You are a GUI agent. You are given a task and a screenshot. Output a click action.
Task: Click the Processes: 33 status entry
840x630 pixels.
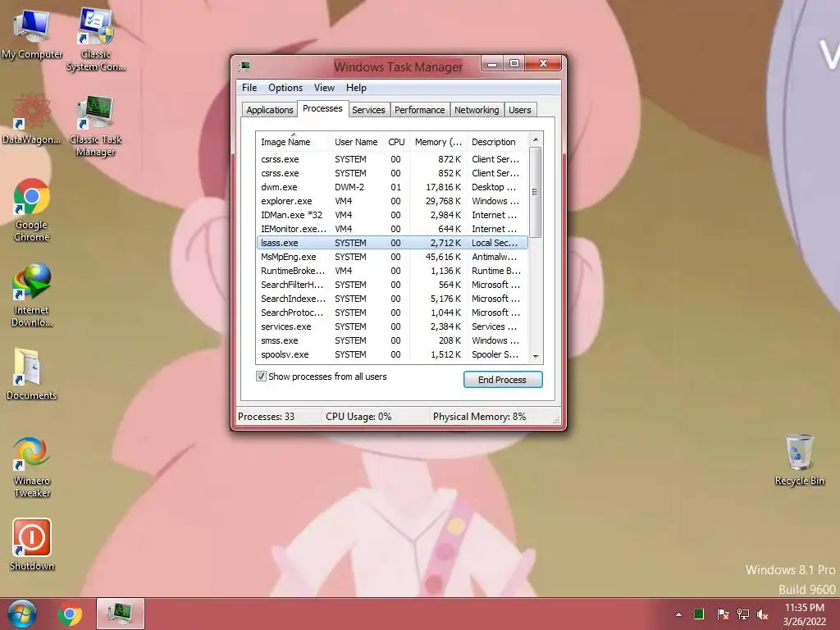pos(279,416)
